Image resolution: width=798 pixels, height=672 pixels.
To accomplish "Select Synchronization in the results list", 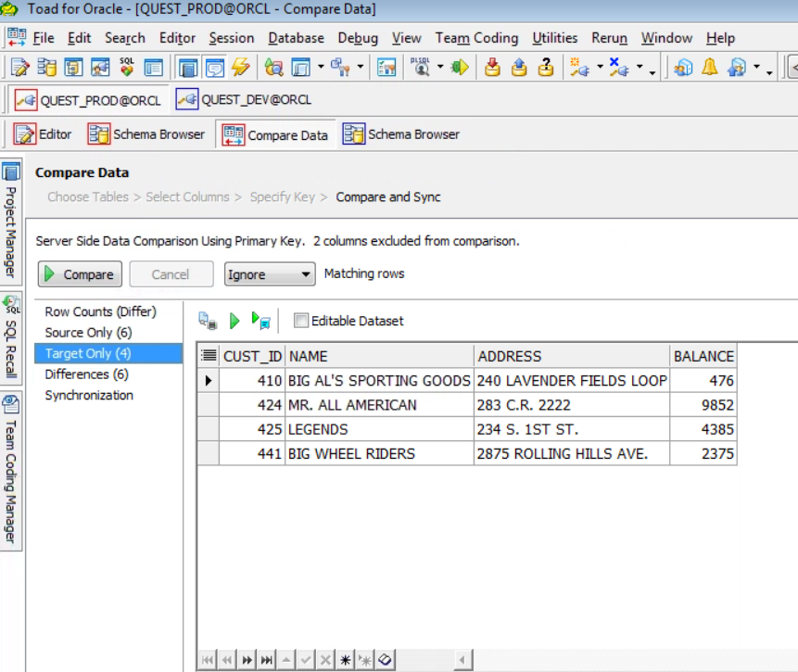I will 89,395.
